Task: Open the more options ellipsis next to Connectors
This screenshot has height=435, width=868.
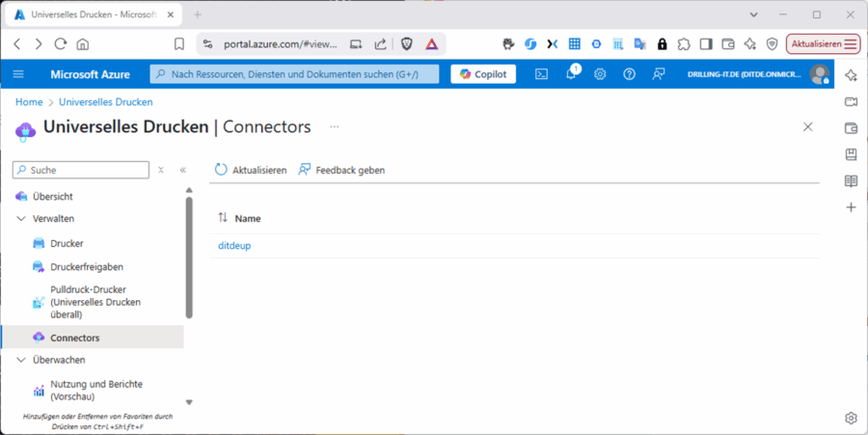Action: tap(335, 126)
